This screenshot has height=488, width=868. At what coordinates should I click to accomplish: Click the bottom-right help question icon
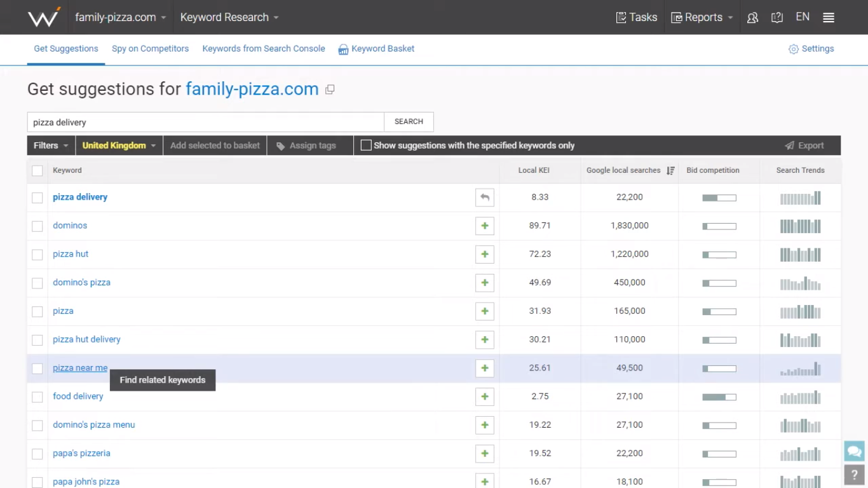tap(855, 474)
